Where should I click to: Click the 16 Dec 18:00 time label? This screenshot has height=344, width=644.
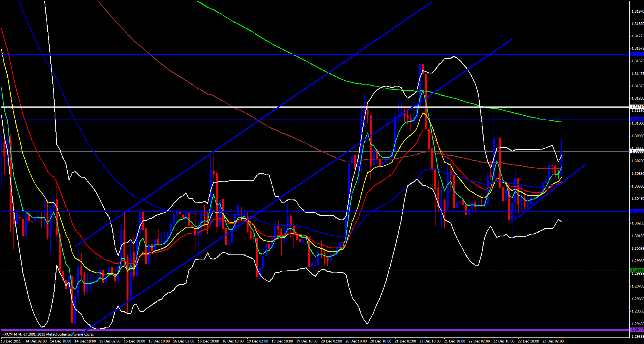pos(233,341)
